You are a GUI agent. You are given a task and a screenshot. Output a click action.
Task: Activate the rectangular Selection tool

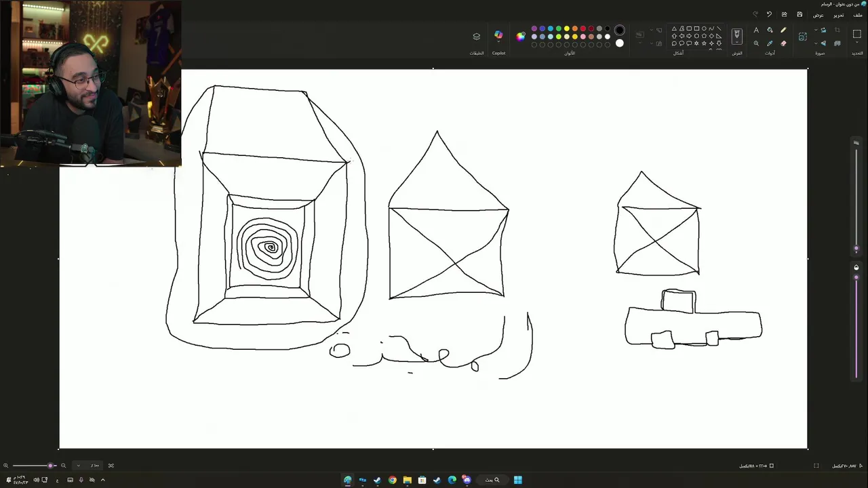coord(857,33)
